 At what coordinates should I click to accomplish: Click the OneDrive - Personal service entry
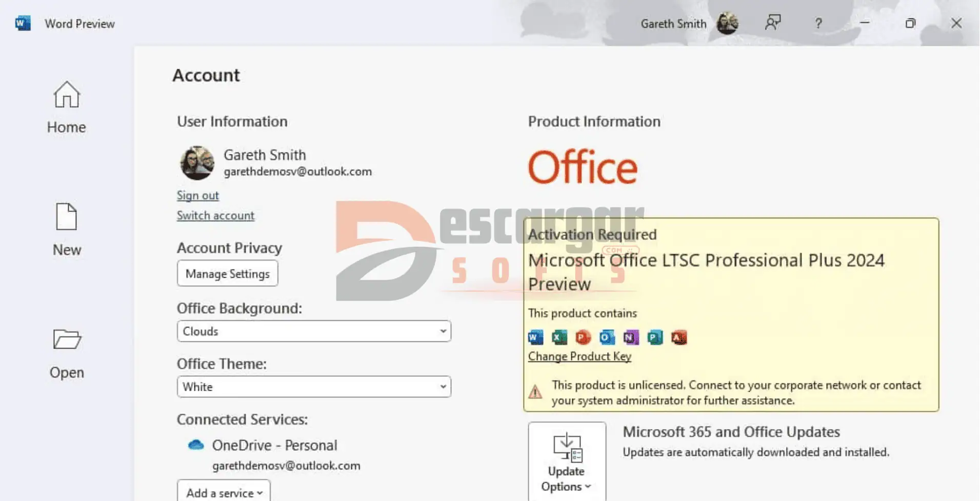coord(275,445)
